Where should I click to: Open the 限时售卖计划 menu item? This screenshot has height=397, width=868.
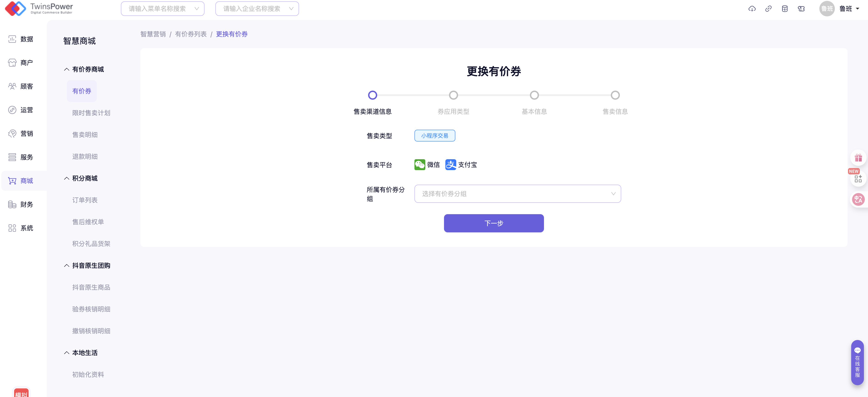91,113
